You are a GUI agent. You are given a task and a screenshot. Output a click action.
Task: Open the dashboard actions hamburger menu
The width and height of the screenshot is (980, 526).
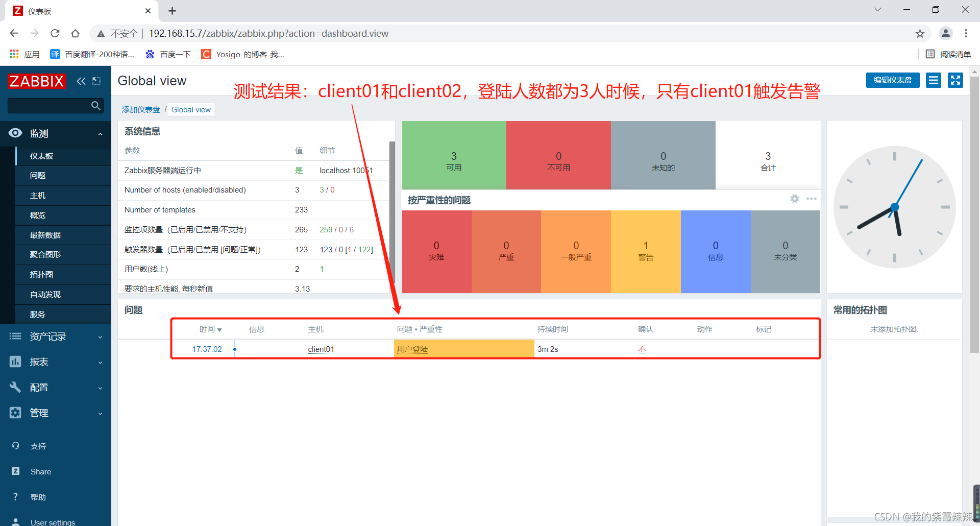click(x=934, y=80)
